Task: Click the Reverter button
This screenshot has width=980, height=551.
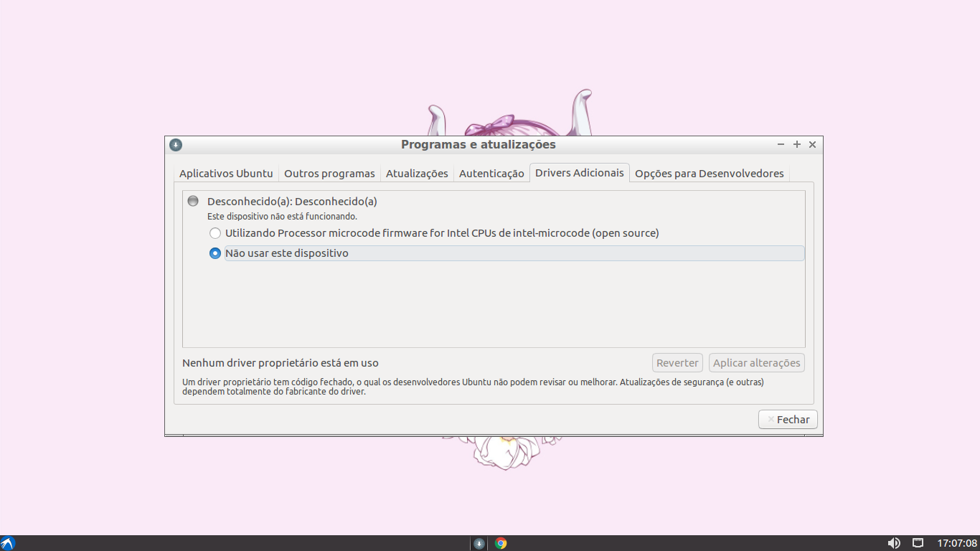Action: [x=677, y=363]
